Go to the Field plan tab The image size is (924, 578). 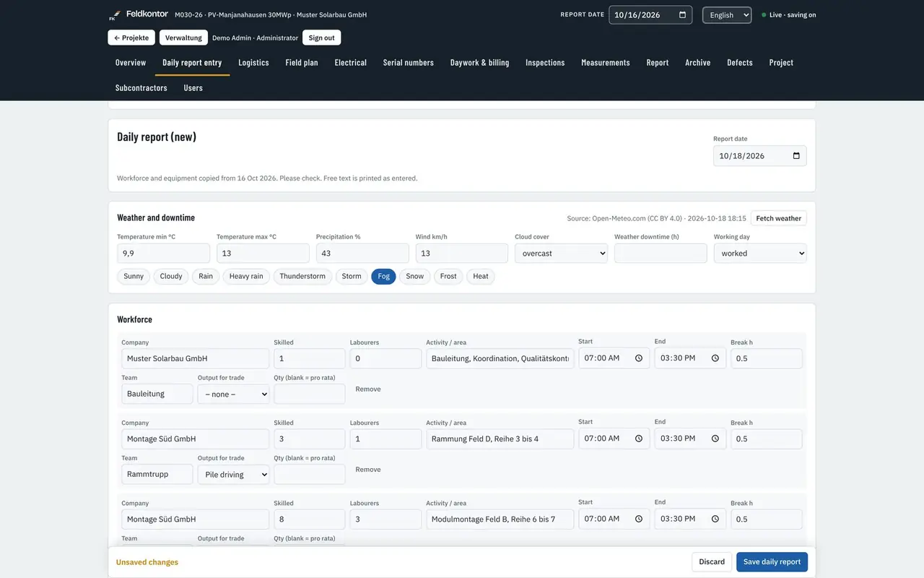tap(302, 63)
